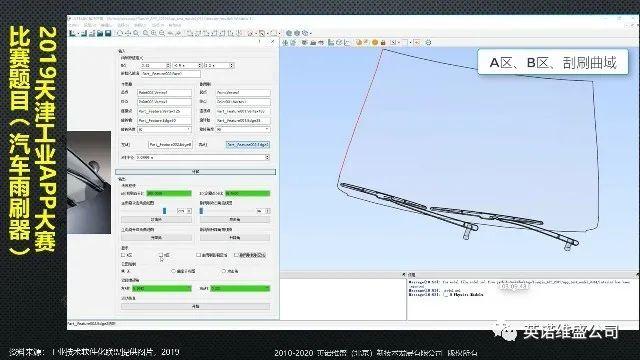
Task: Click the padlock icon in viewport toolbar
Action: [383, 42]
